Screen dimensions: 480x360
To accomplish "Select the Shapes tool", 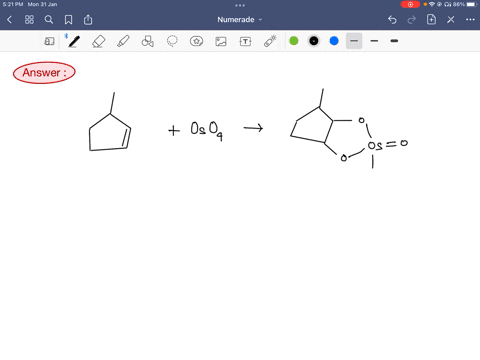I will 148,41.
